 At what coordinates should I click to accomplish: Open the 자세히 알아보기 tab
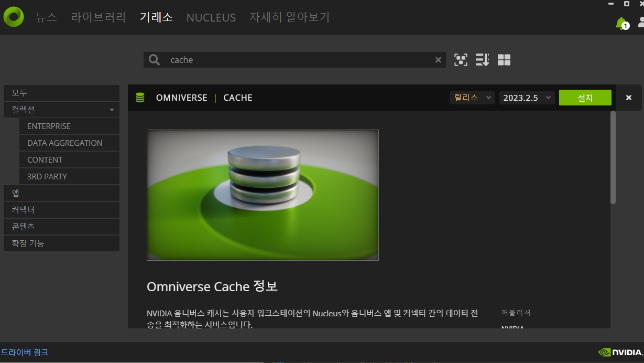coord(289,17)
